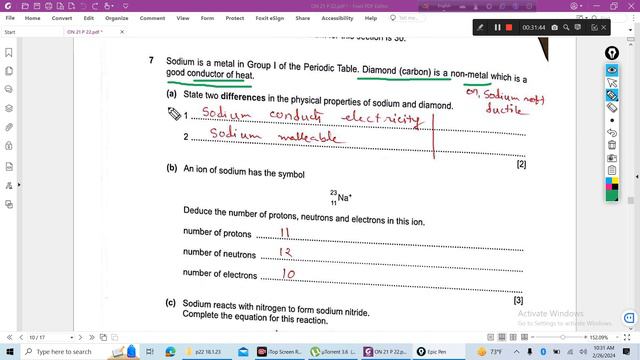Click the Open file folder icon
Viewport: 640px width, 360px height.
(25, 6)
